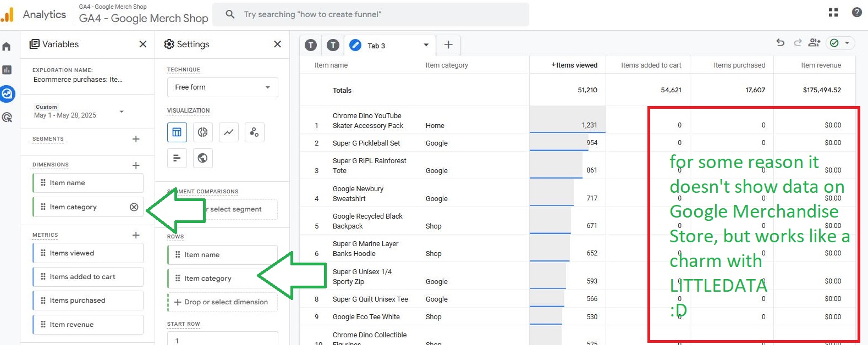Click the Start row input
The width and height of the screenshot is (868, 345).
(x=222, y=339)
